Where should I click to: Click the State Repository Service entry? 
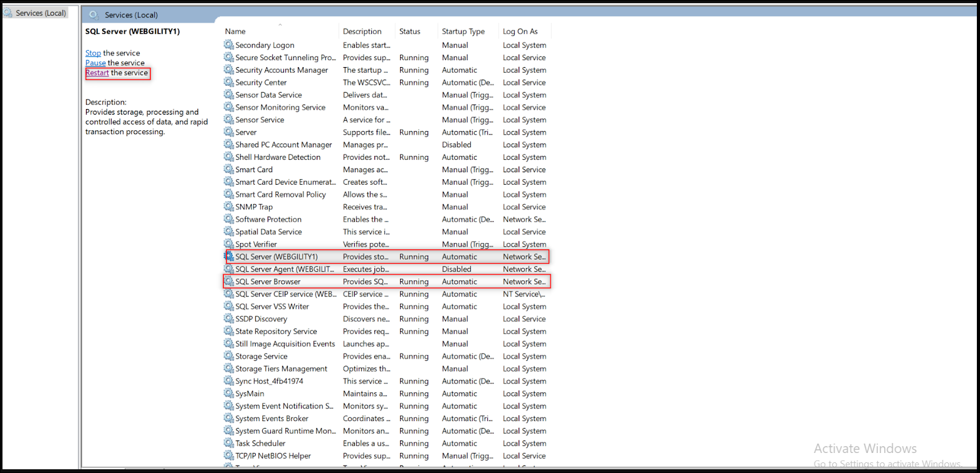coord(276,331)
